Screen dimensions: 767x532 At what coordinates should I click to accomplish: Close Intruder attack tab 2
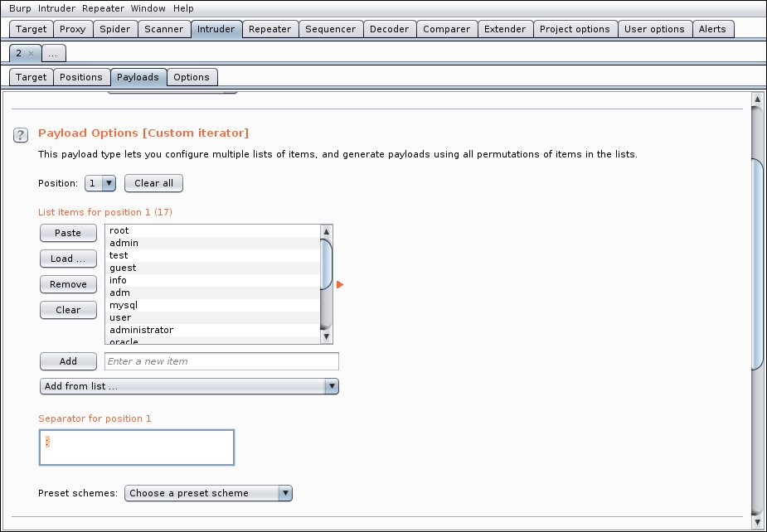pos(32,53)
